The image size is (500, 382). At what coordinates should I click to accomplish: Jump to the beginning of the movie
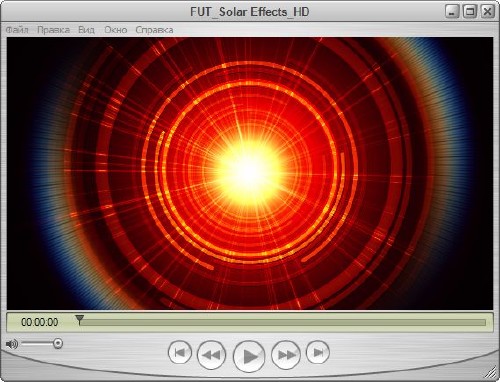[180, 352]
